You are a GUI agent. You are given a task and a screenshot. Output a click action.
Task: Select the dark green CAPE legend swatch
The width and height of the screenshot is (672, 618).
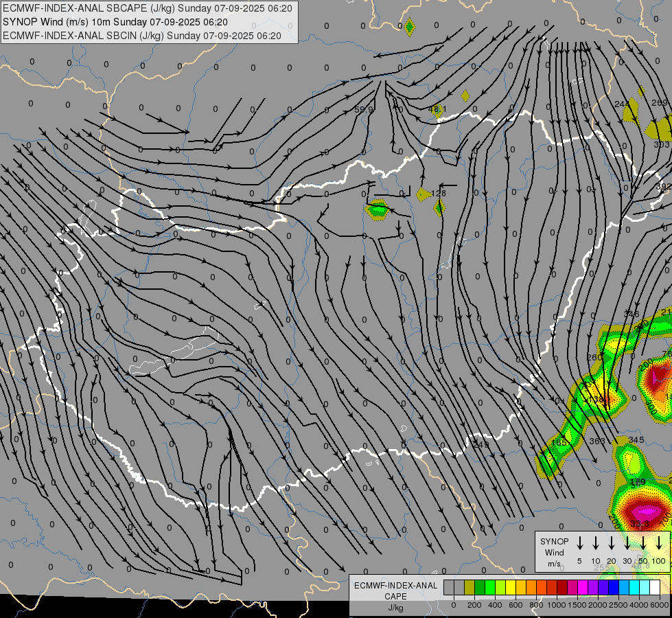(x=480, y=587)
